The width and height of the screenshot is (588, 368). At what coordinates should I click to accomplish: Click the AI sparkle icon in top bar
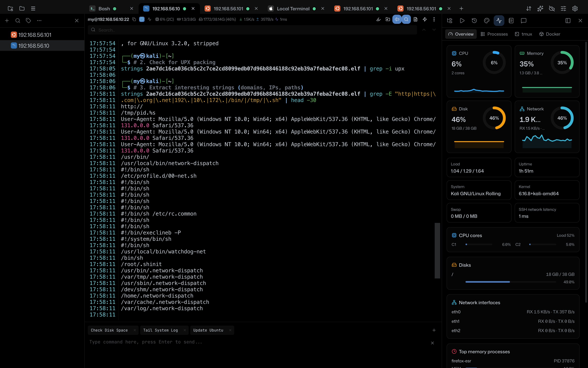540,9
